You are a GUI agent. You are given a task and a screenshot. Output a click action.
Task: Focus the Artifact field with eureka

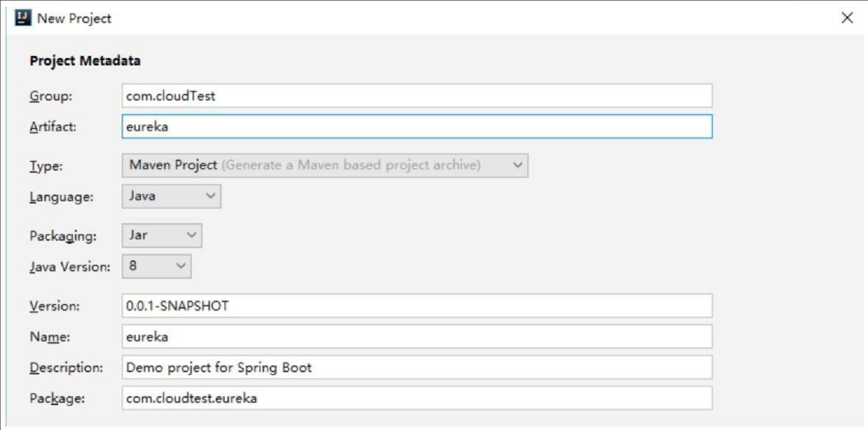[417, 127]
